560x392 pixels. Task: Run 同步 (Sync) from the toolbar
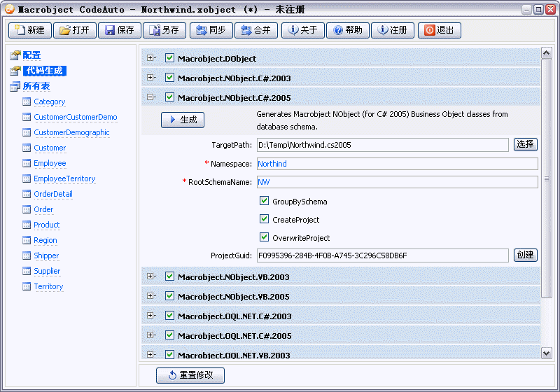(x=211, y=30)
